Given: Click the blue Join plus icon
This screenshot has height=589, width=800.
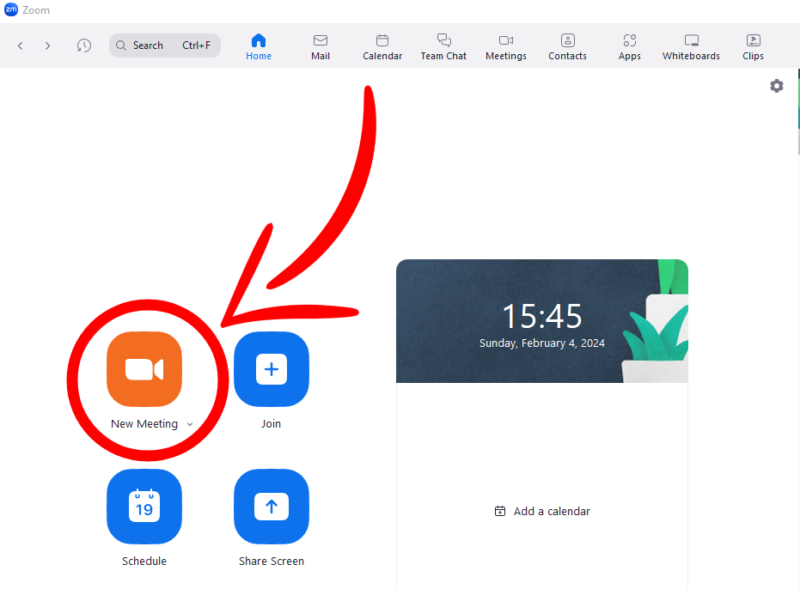Looking at the screenshot, I should [x=271, y=369].
